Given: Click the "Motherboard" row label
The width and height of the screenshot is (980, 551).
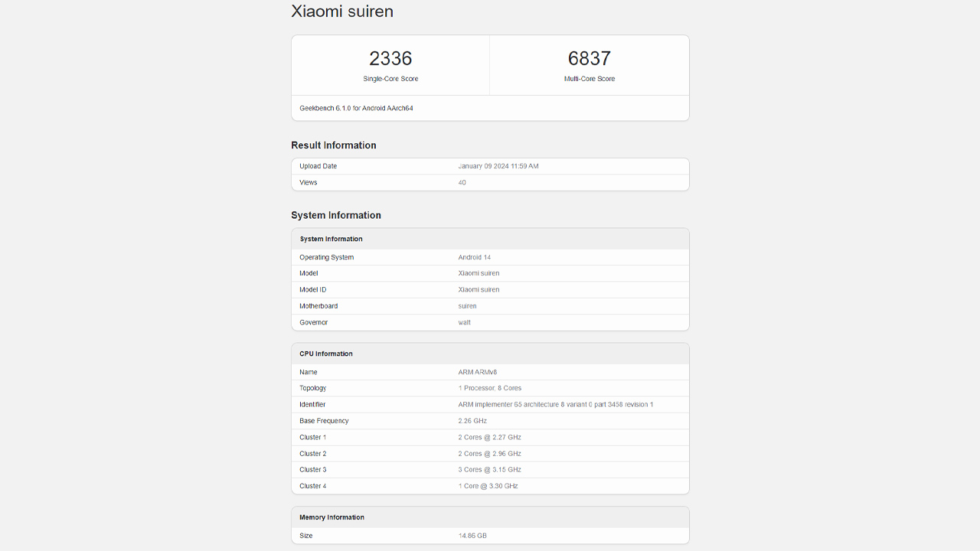Looking at the screenshot, I should pyautogui.click(x=318, y=306).
